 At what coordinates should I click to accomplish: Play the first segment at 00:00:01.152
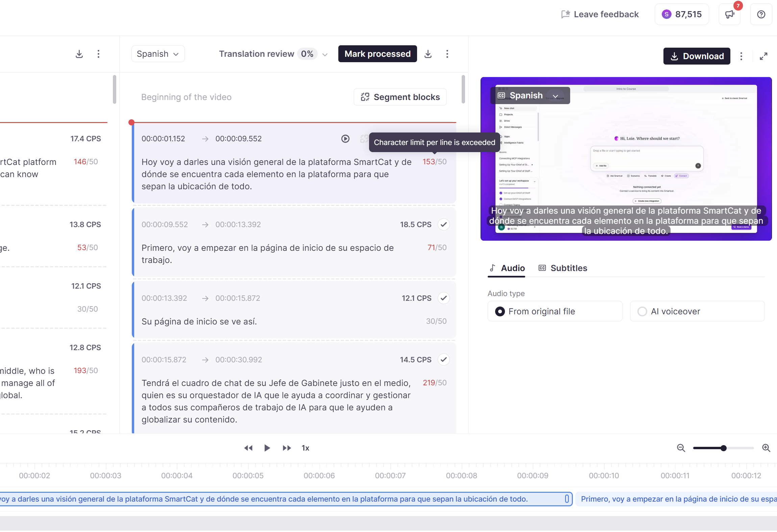pyautogui.click(x=345, y=139)
